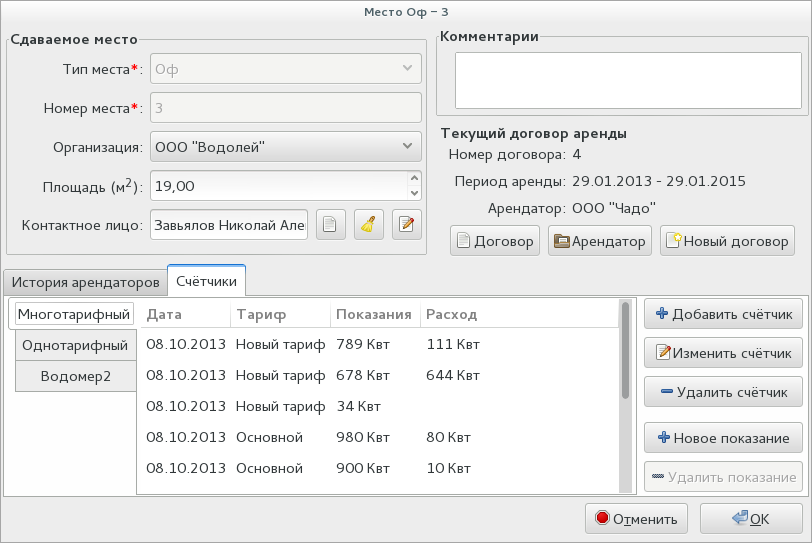
Task: Click the Контактное лицо field
Action: pos(229,225)
